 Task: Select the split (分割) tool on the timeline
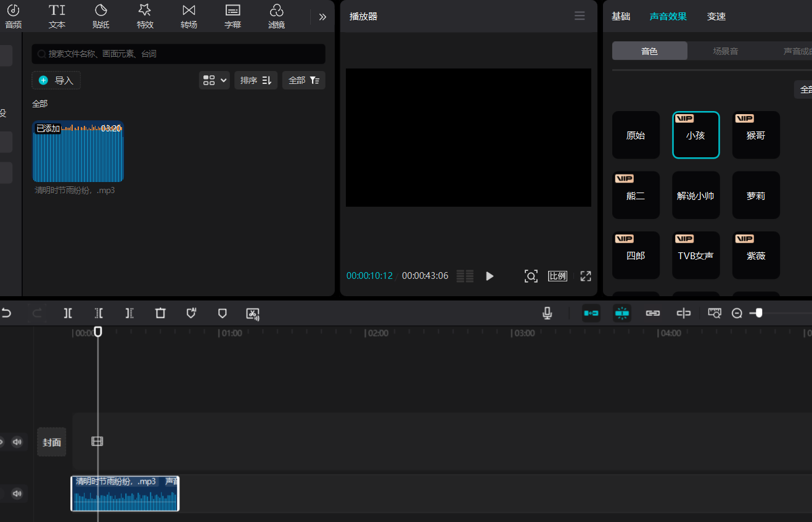click(68, 313)
